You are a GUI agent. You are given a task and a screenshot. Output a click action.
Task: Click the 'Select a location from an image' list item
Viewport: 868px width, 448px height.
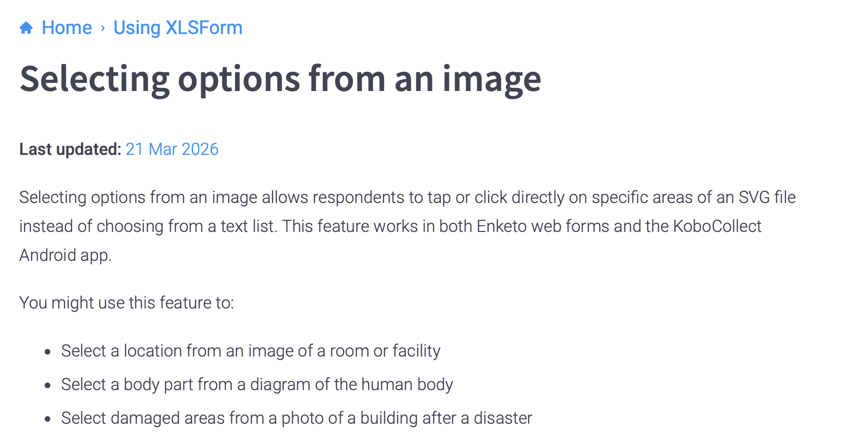click(x=251, y=351)
